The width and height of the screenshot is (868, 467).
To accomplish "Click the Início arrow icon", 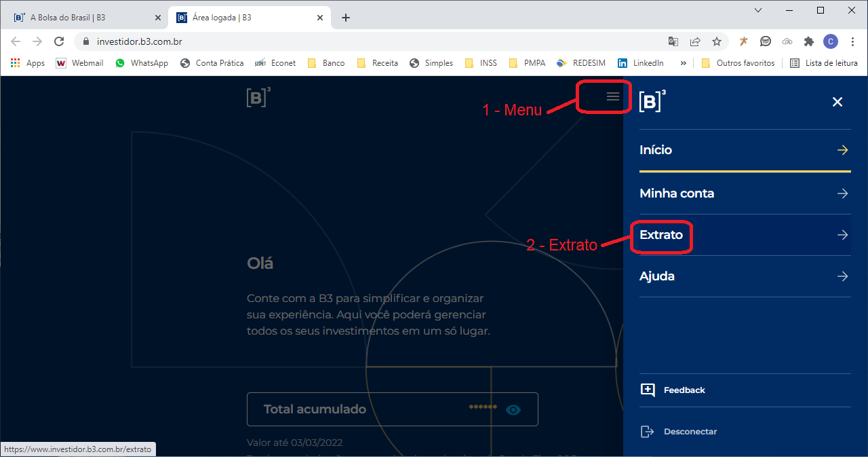I will [843, 150].
